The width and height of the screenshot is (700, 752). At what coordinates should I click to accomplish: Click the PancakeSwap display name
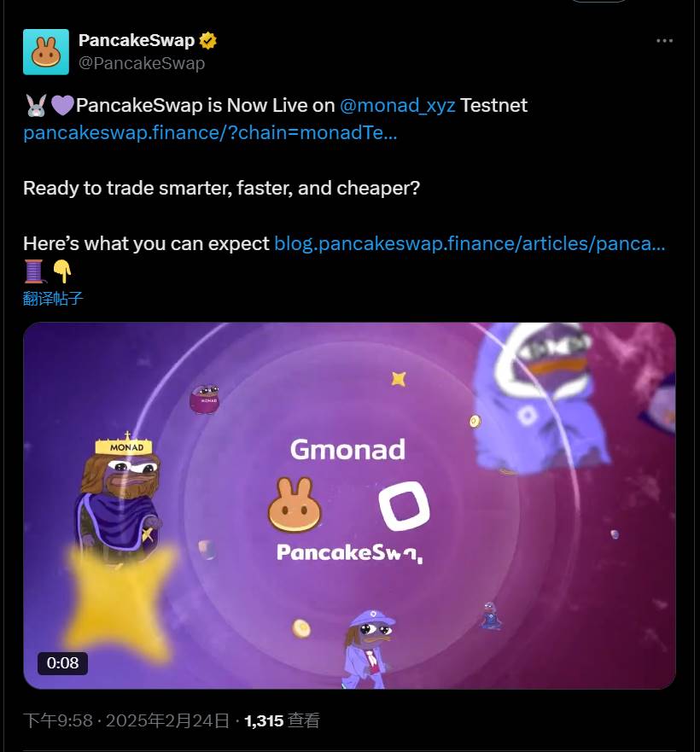135,38
